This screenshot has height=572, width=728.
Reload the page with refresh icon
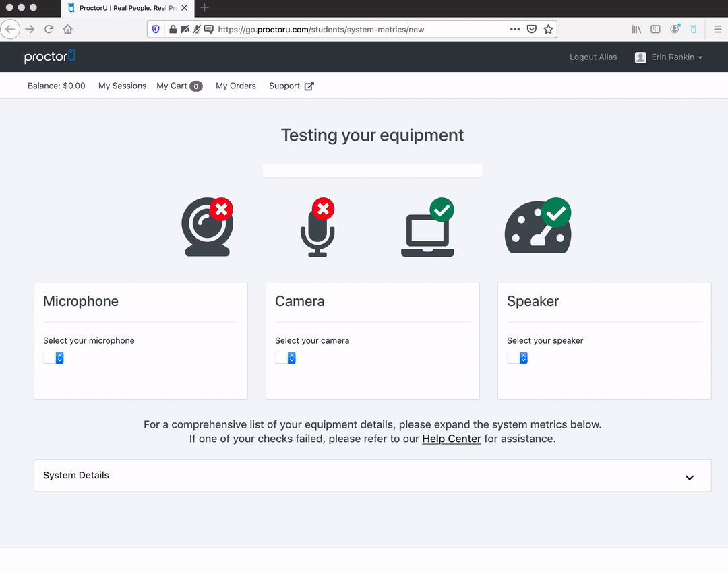[x=49, y=29]
